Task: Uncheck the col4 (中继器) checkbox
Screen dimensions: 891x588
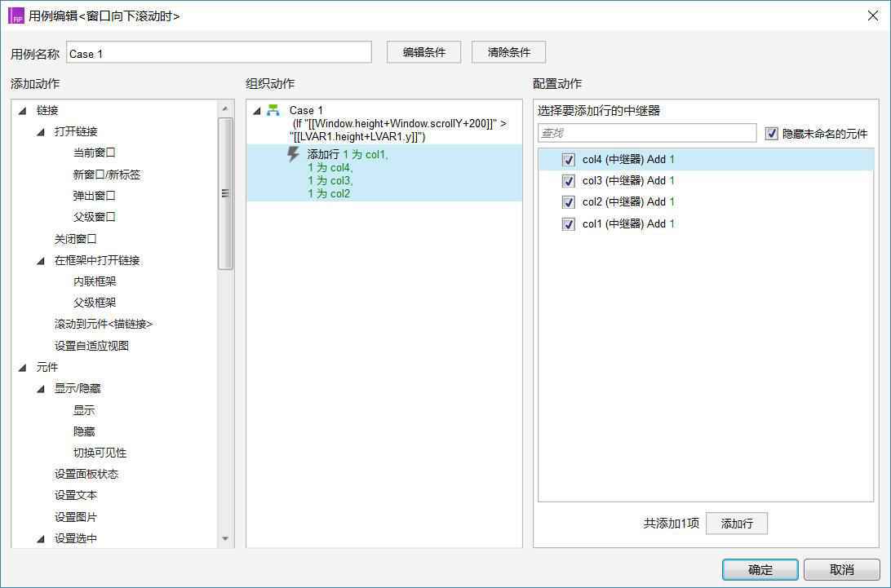Action: point(568,160)
